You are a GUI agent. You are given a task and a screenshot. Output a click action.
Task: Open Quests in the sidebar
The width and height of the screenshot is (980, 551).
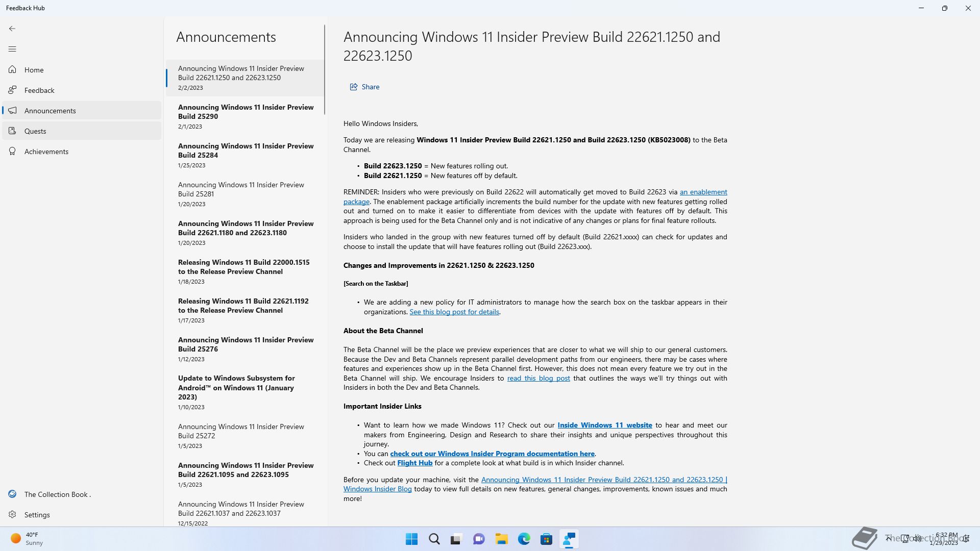pyautogui.click(x=82, y=131)
